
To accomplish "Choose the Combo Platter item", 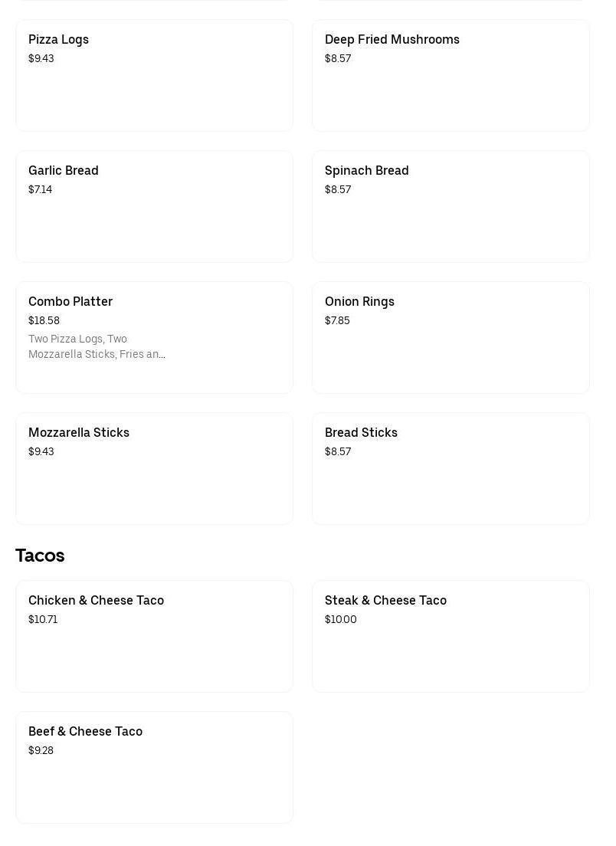I will click(154, 337).
